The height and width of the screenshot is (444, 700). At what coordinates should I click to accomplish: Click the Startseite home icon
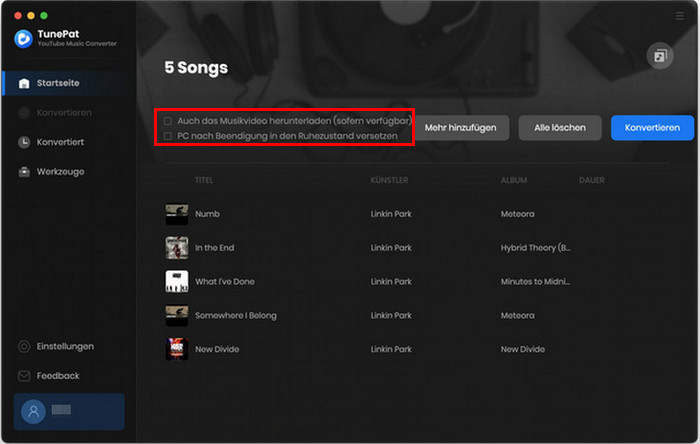coord(24,83)
